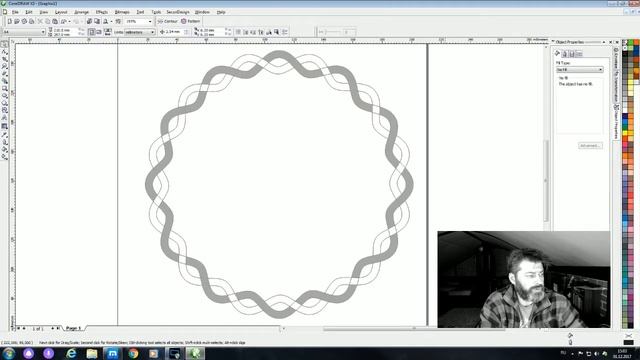Click the Save toolbar icon
Viewport: 640px width, 360px height.
(24, 21)
